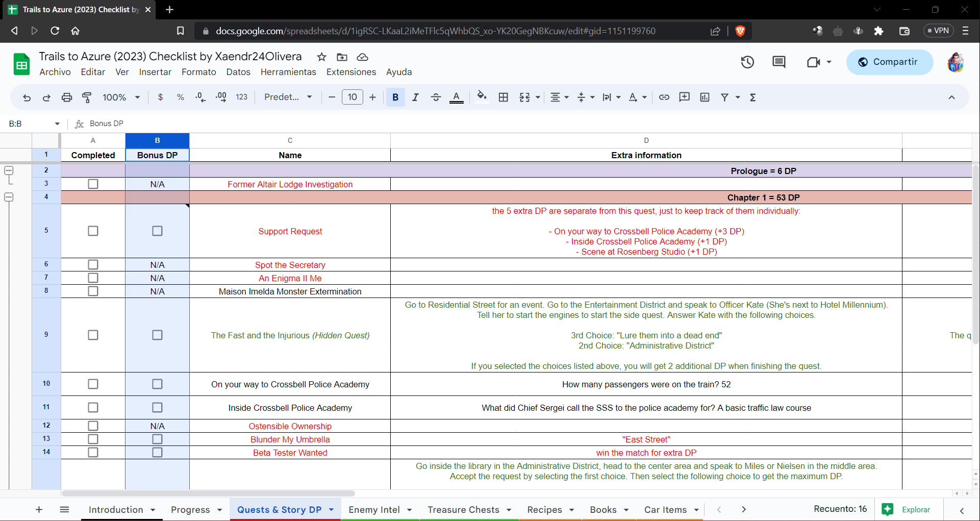Switch to Enemy Intel sheet tab
The width and height of the screenshot is (980, 521).
pos(380,510)
